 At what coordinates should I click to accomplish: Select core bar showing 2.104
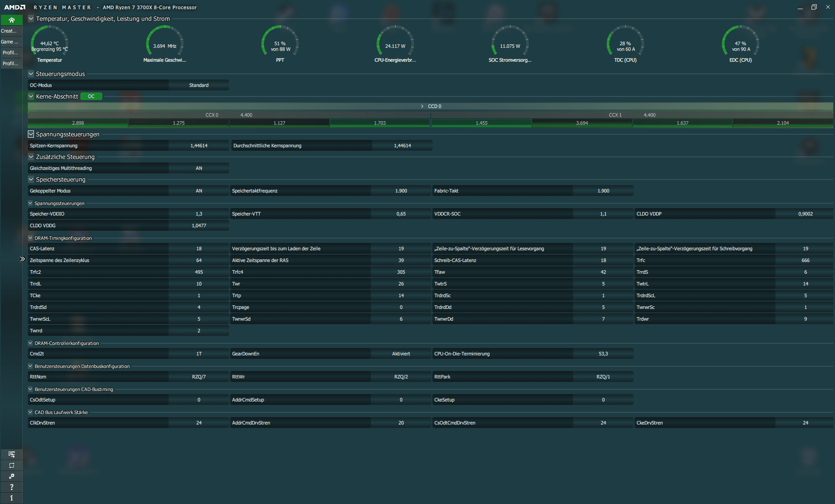point(783,123)
